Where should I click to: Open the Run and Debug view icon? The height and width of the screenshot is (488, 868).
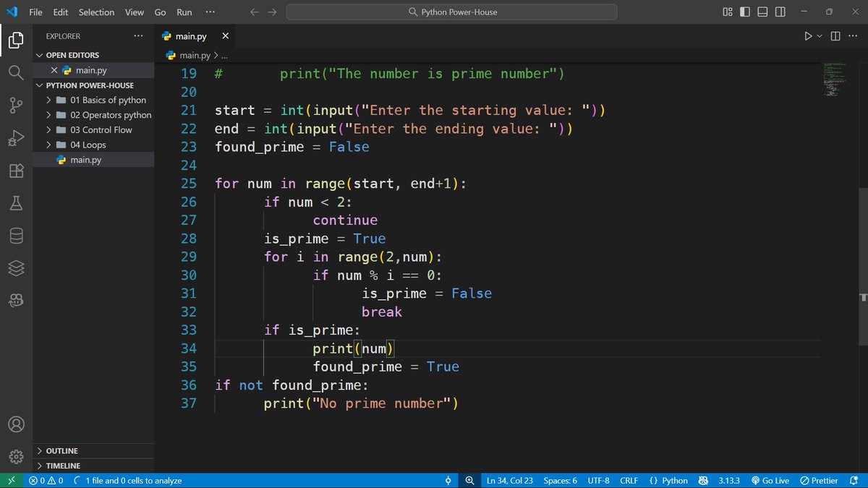(16, 139)
